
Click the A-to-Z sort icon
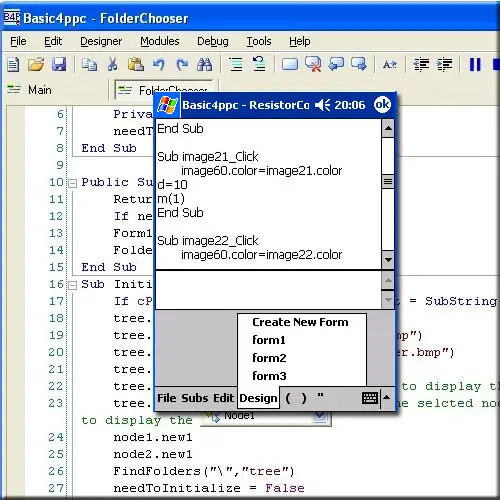389,64
